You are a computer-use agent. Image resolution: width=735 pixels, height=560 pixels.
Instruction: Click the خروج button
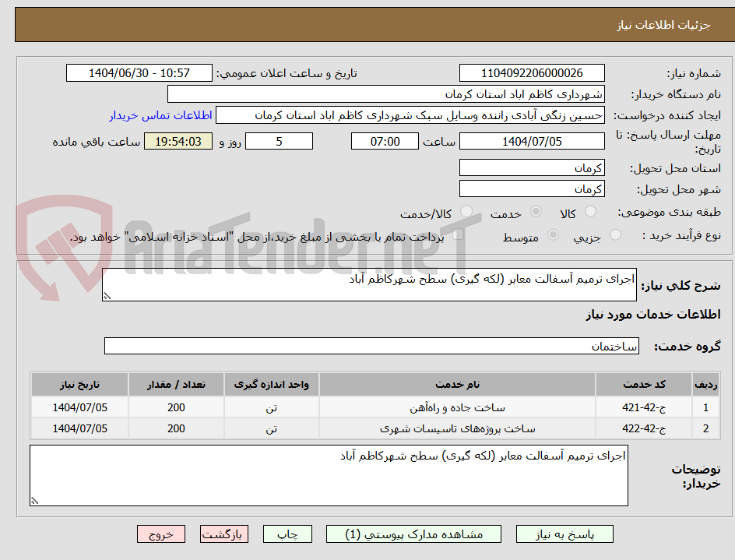161,534
